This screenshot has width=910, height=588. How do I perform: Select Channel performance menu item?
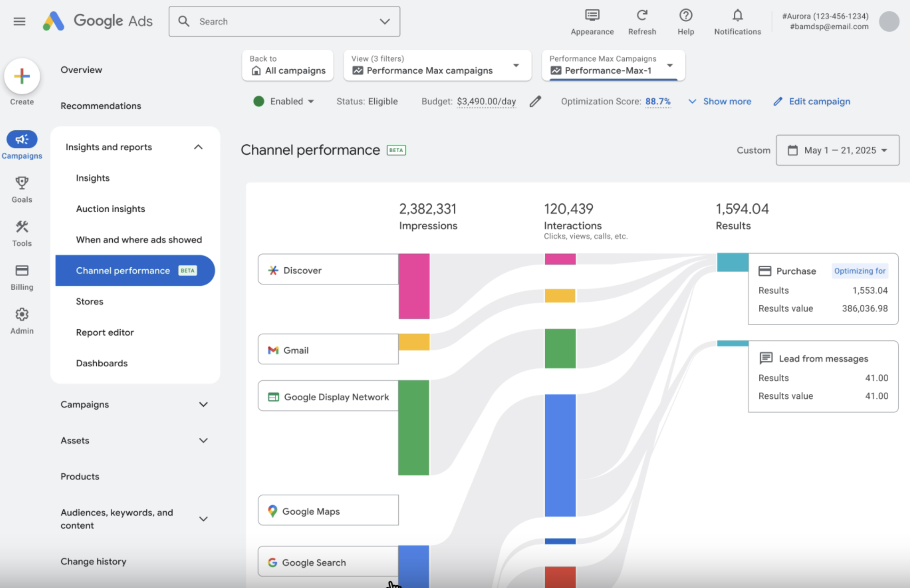pyautogui.click(x=135, y=270)
